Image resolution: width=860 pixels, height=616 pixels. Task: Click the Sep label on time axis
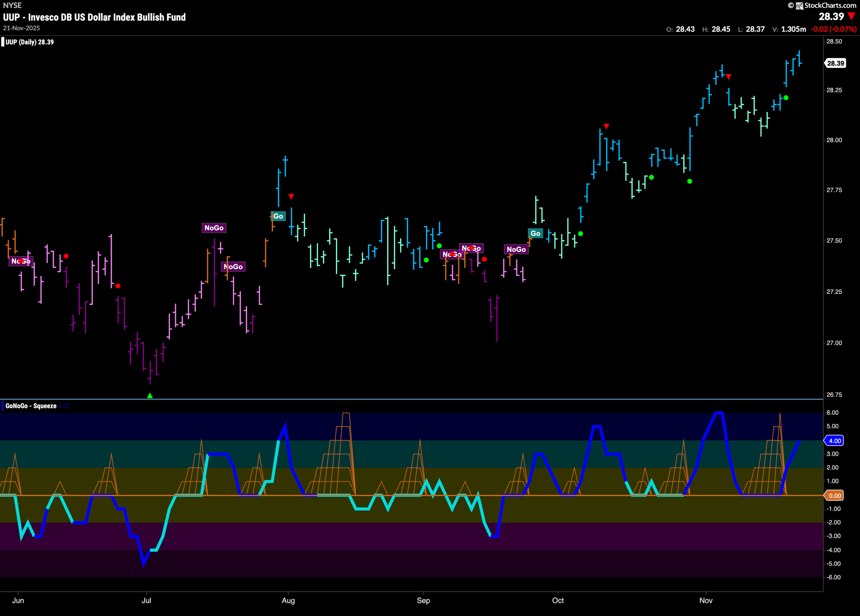(x=423, y=601)
